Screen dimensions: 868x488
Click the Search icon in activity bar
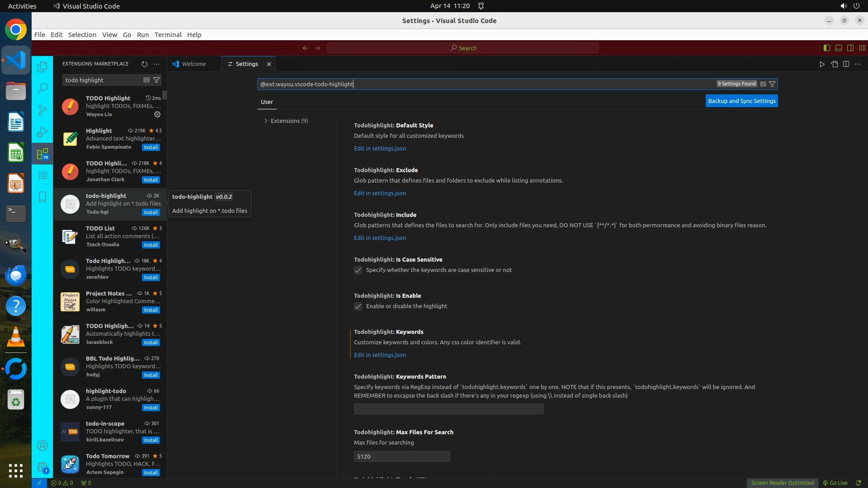[42, 88]
